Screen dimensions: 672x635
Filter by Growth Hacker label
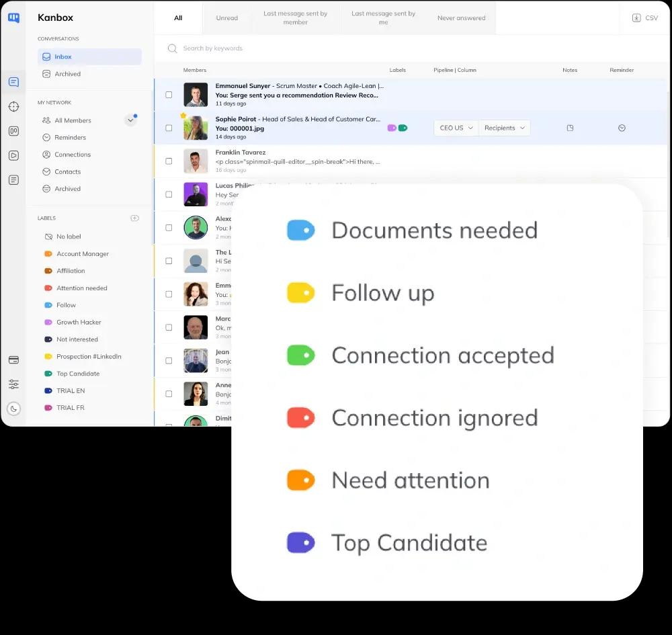tap(79, 323)
